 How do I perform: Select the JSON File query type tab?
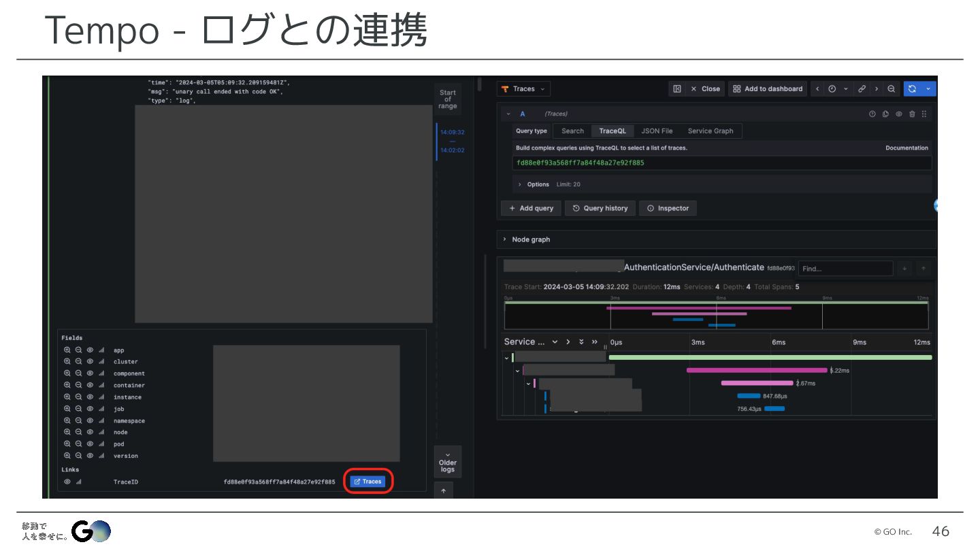pos(657,131)
